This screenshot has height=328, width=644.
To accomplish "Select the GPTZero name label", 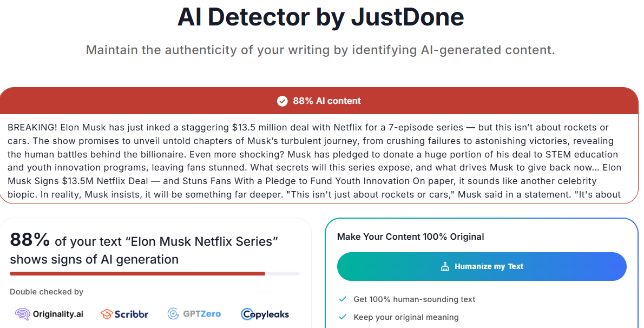I will [x=202, y=314].
